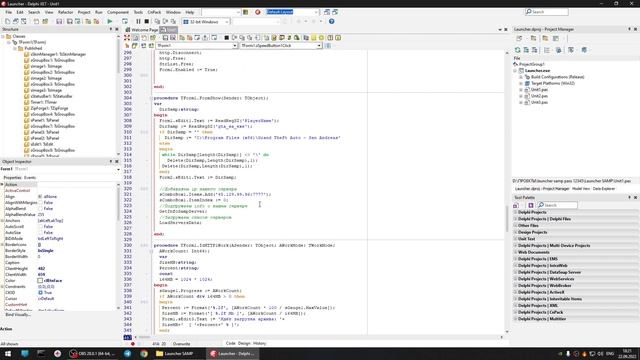The width and height of the screenshot is (640, 360).
Task: Switch to OBS in the taskbar
Action: (93, 353)
